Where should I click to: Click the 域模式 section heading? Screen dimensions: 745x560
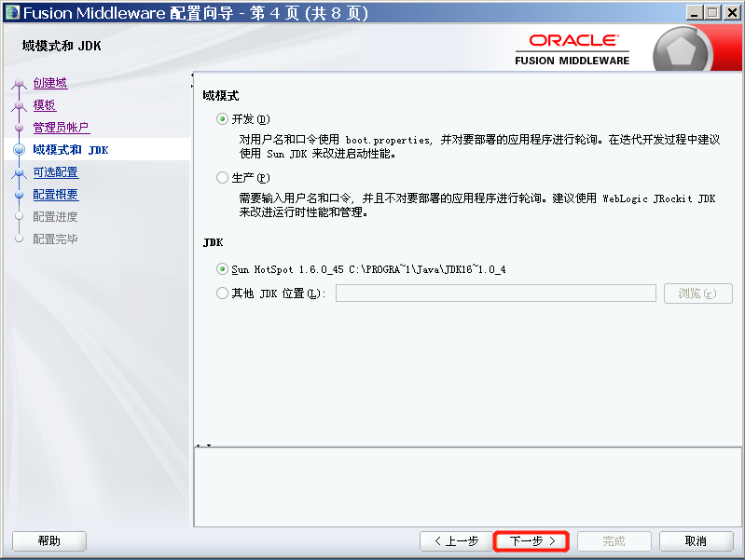[x=221, y=95]
